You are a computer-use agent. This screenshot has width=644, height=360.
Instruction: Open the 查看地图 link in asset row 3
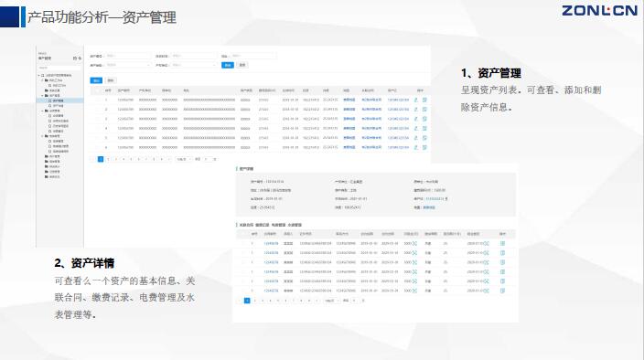pyautogui.click(x=349, y=119)
